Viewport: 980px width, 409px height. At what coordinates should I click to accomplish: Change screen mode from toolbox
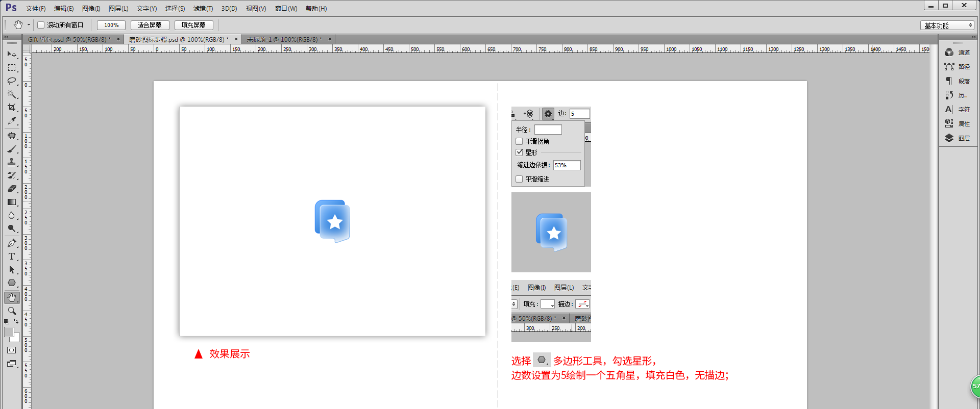[12, 364]
